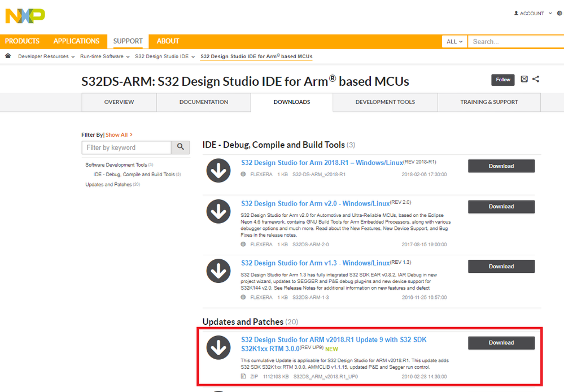
Task: Open the SUPPORT menu
Action: pos(128,41)
